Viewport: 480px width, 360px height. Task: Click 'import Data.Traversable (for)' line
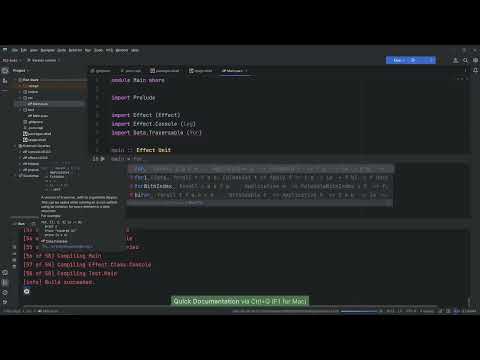tap(156, 133)
